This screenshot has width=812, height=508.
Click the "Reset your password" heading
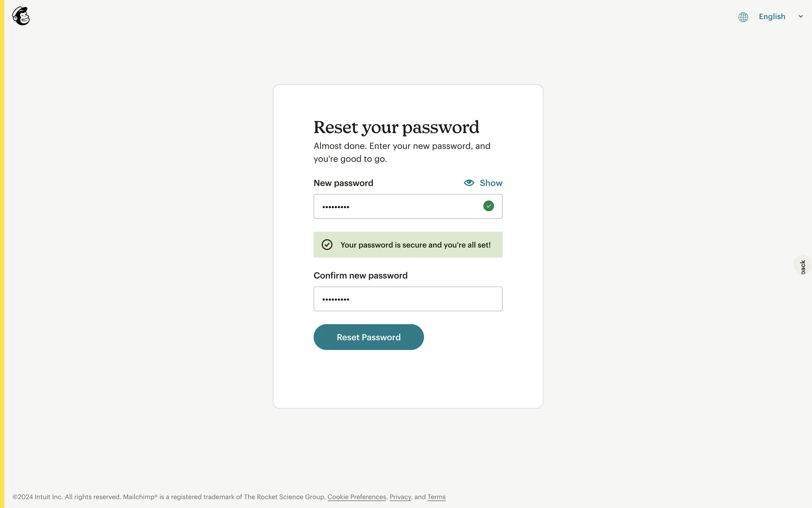click(x=396, y=127)
